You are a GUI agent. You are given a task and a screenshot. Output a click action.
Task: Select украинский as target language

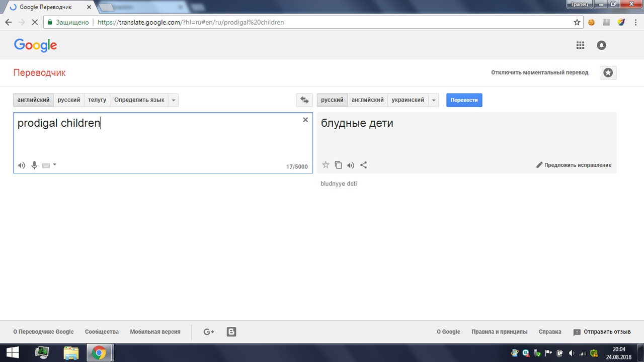408,100
